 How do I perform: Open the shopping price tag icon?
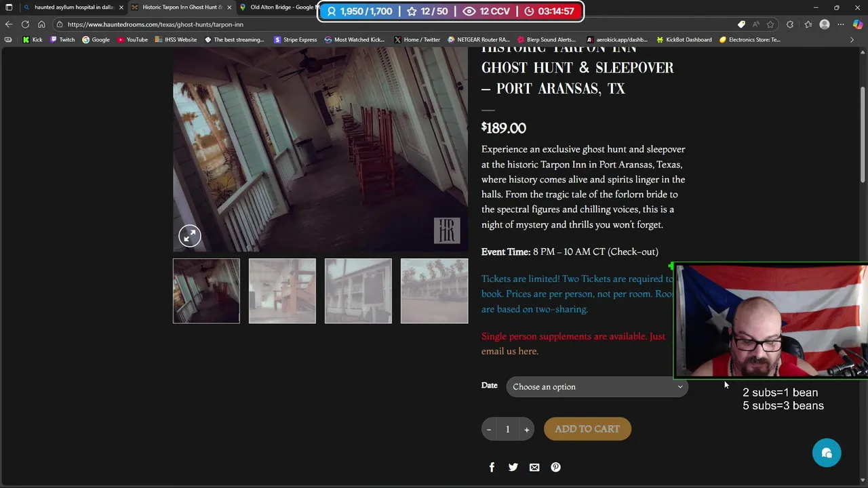coord(741,24)
